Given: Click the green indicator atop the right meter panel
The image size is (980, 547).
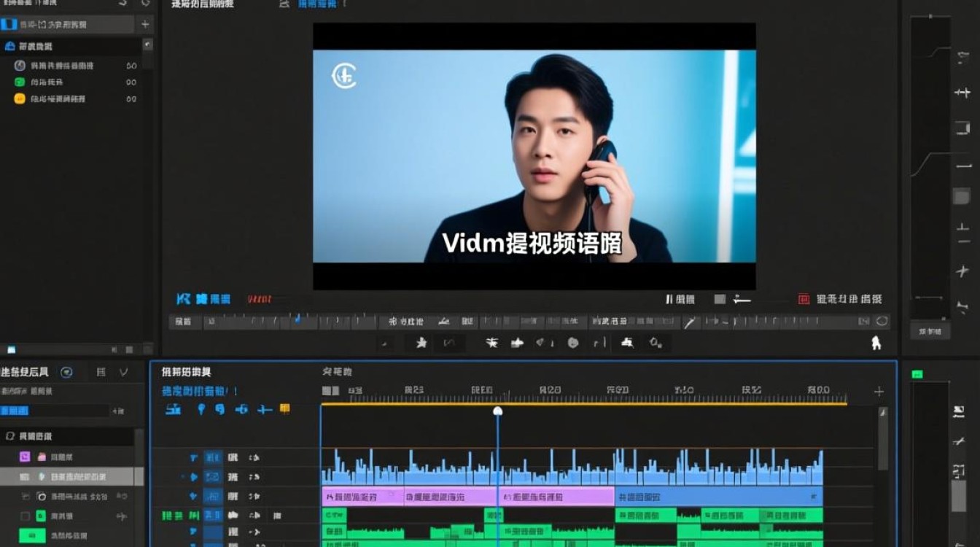Looking at the screenshot, I should coord(917,374).
